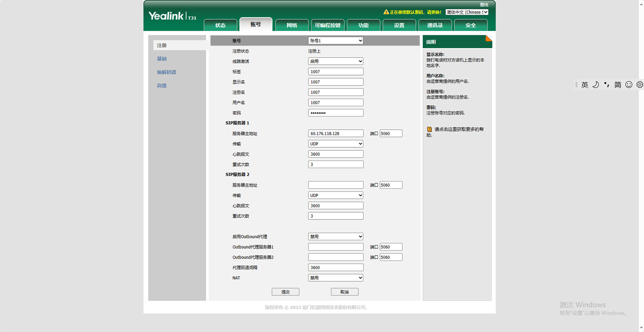Click the 显示名 input field
This screenshot has width=644, height=332.
(x=336, y=82)
